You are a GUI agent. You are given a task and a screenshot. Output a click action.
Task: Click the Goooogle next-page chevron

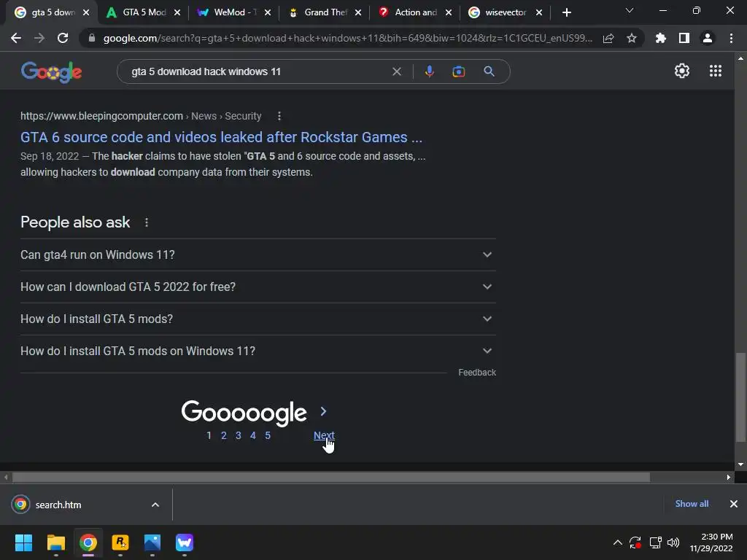(323, 411)
